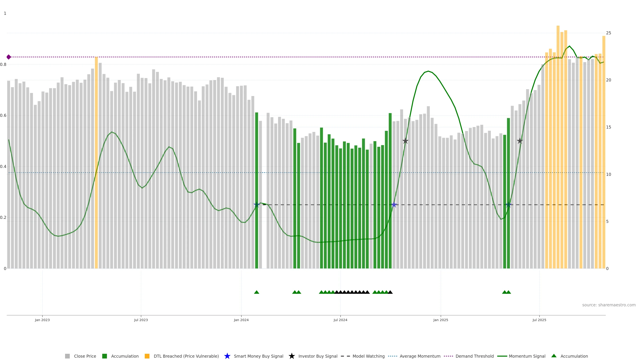
Task: Click the Jul 2025 axis label
Action: 539,320
